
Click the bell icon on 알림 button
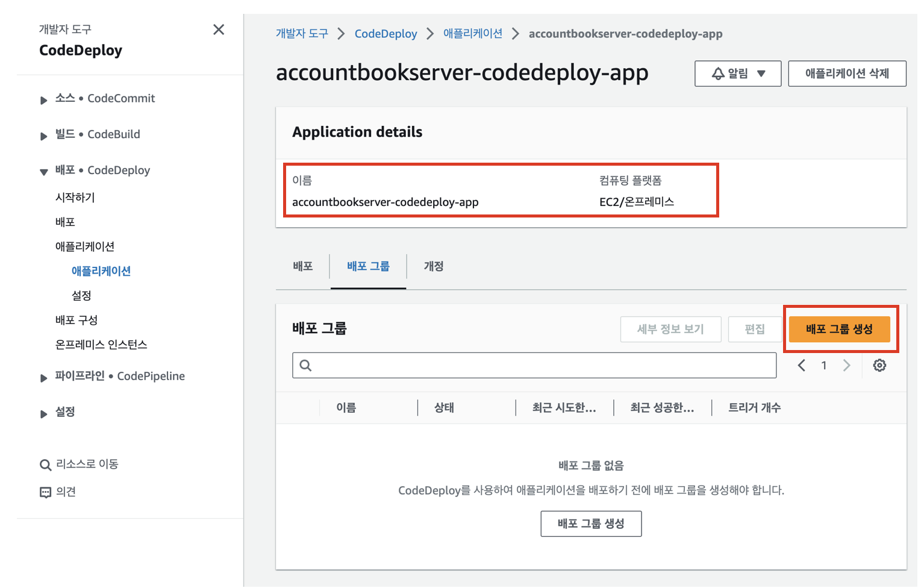pyautogui.click(x=718, y=73)
